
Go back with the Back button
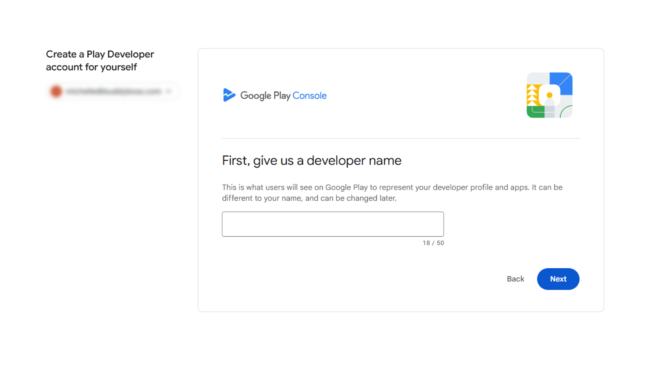[515, 279]
